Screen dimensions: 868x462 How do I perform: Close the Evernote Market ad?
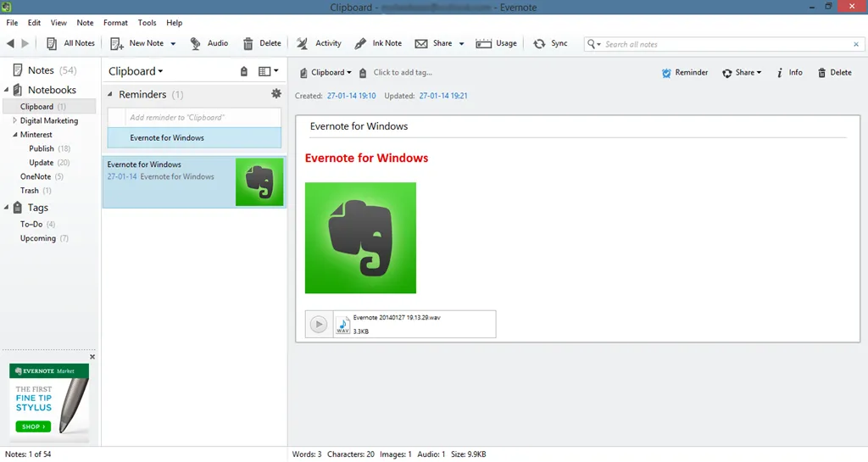(x=92, y=357)
